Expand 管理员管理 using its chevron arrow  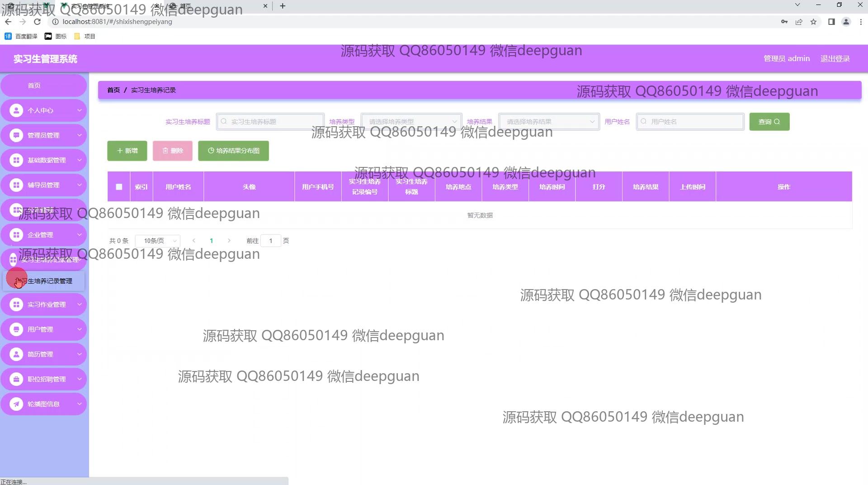[x=79, y=135]
